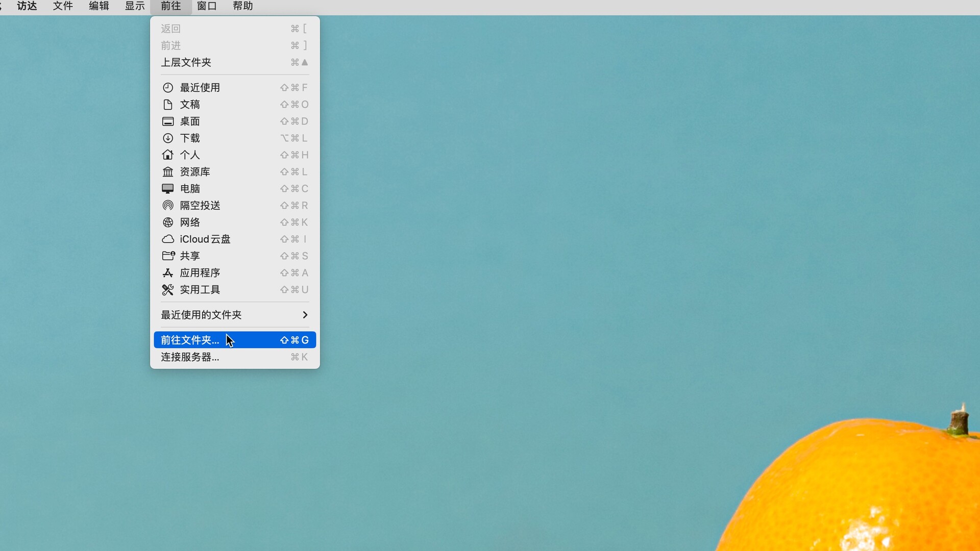This screenshot has height=551, width=980.
Task: Click the house icon beside 个人
Action: (168, 155)
